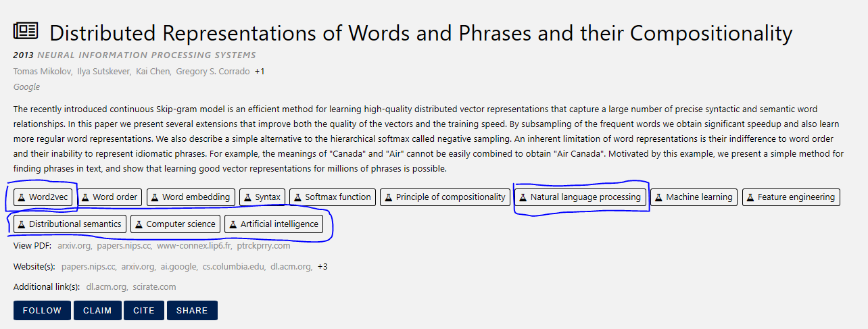Open the scirate.com additional link
This screenshot has width=868, height=329.
coord(154,287)
